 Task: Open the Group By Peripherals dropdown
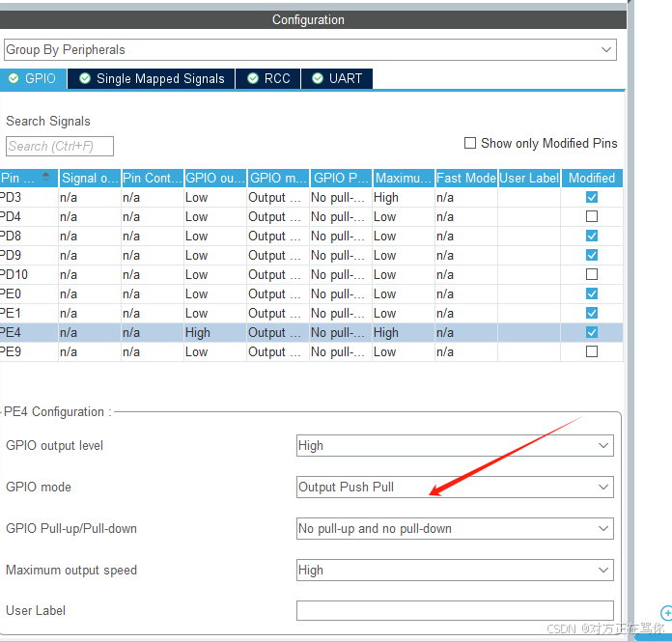310,49
